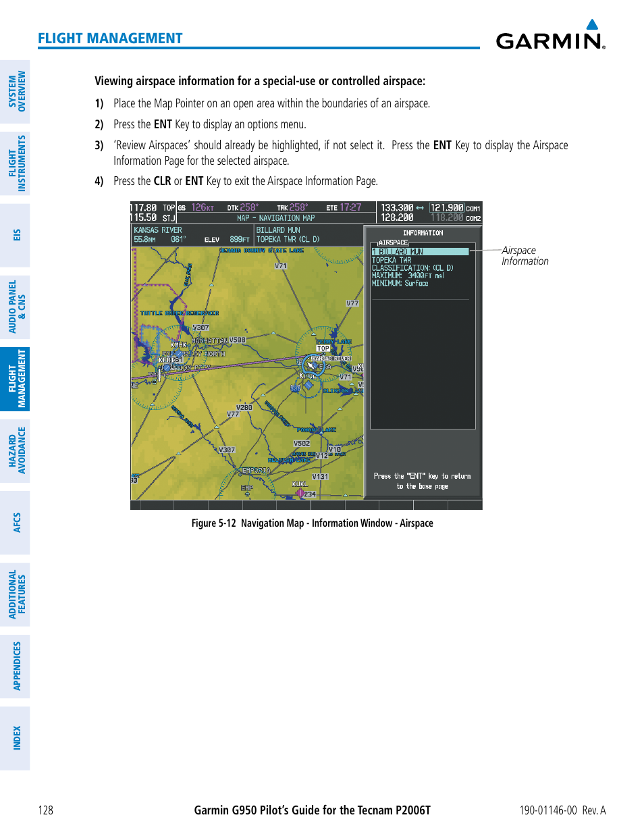
Task: Select the highlighted Flight Management tab
Action: click(x=16, y=379)
